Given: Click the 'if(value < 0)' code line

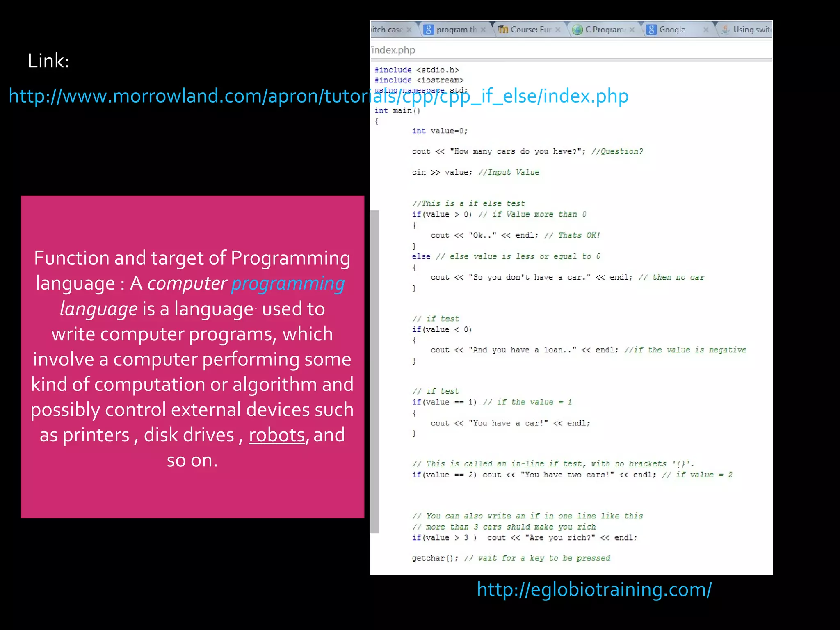Looking at the screenshot, I should tap(442, 330).
